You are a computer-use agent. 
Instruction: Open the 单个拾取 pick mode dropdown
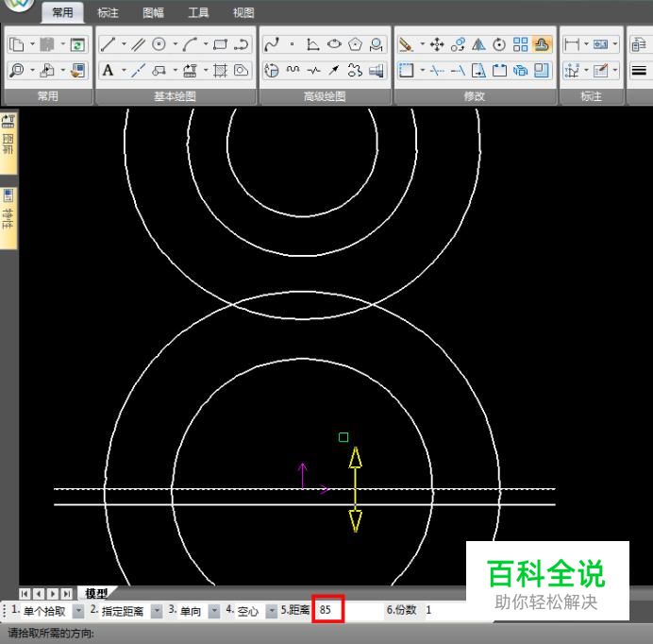pos(78,611)
